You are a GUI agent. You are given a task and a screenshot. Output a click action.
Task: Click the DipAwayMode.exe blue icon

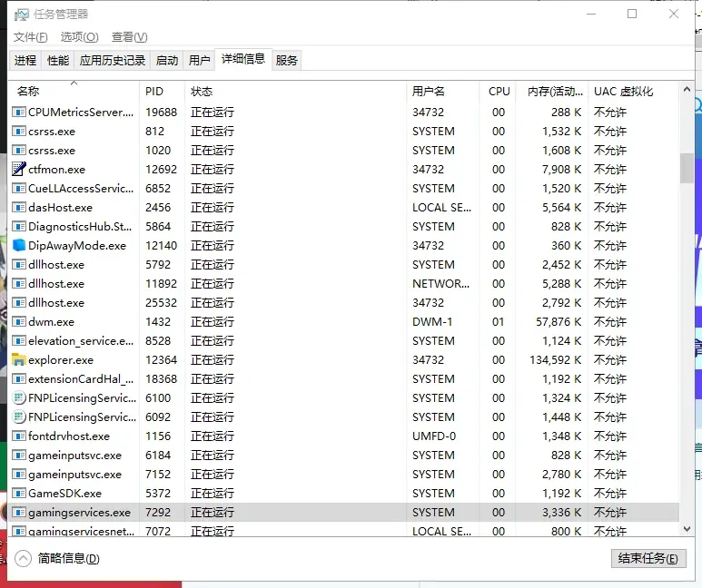(19, 245)
